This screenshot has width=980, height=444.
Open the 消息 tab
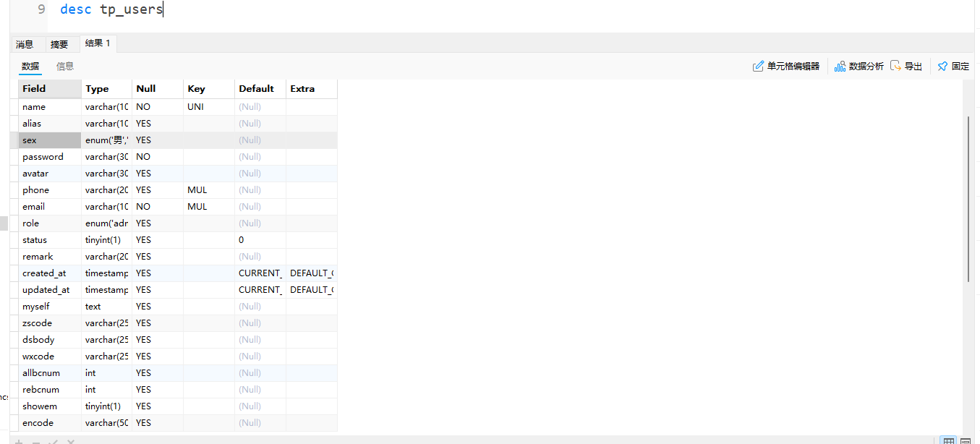[x=25, y=44]
